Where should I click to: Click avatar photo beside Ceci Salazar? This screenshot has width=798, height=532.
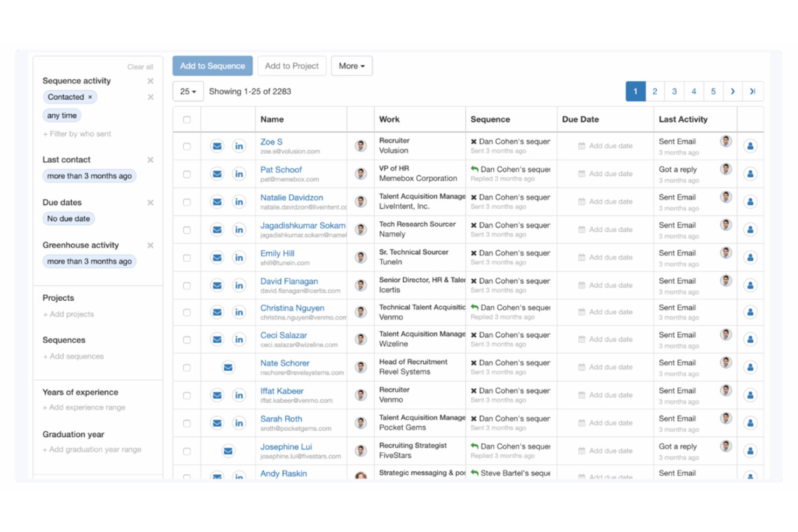tap(361, 340)
